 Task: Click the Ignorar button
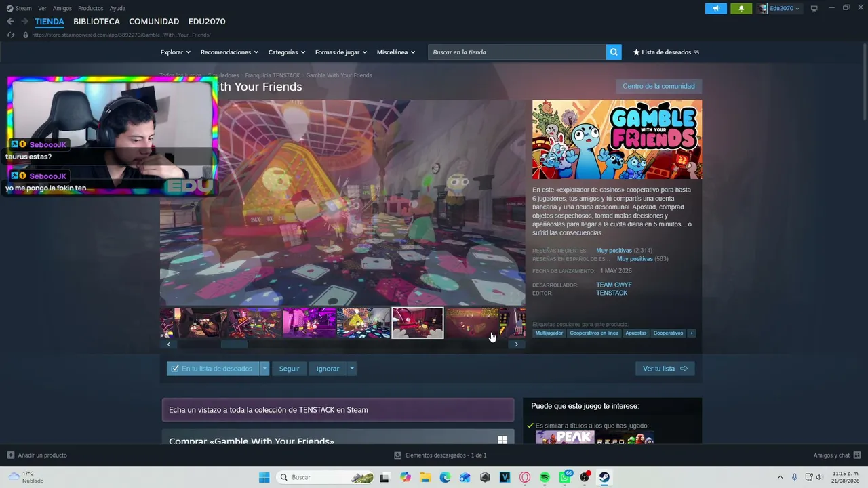tap(328, 369)
